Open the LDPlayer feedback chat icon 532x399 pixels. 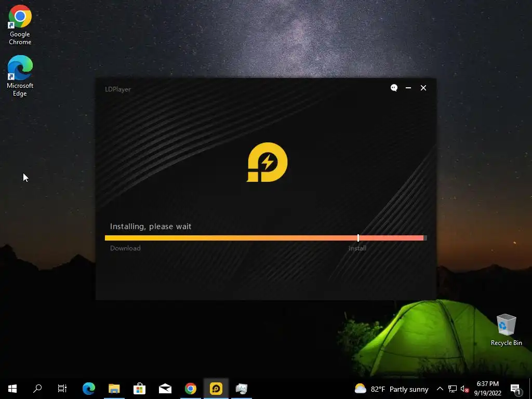[394, 88]
